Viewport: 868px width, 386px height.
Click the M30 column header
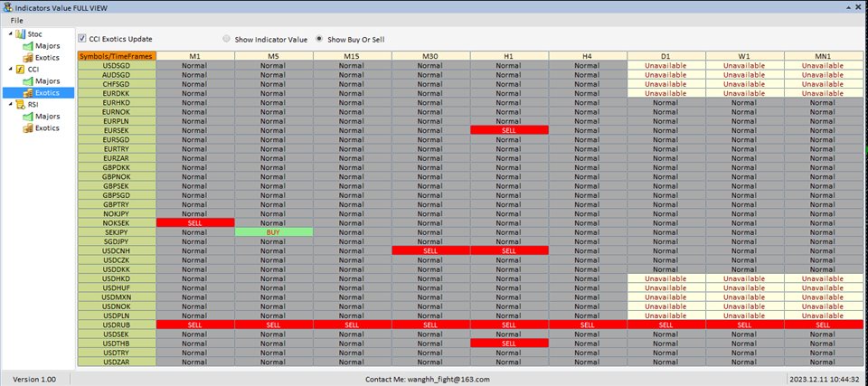point(430,56)
